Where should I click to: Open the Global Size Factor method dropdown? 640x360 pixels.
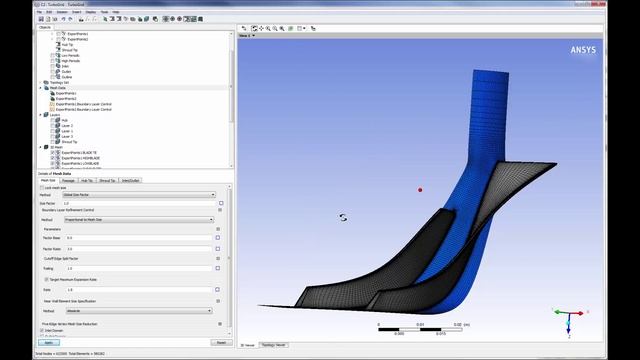click(x=139, y=195)
